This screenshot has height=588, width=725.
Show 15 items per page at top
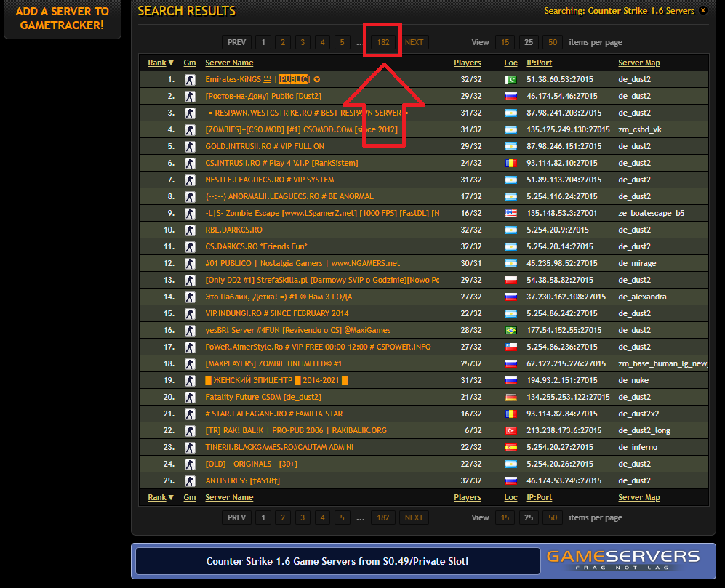[505, 42]
